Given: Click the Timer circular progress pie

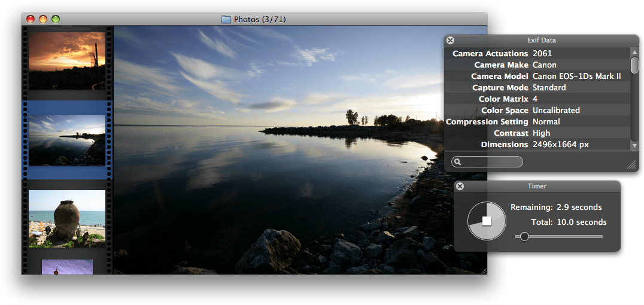Looking at the screenshot, I should 487,221.
